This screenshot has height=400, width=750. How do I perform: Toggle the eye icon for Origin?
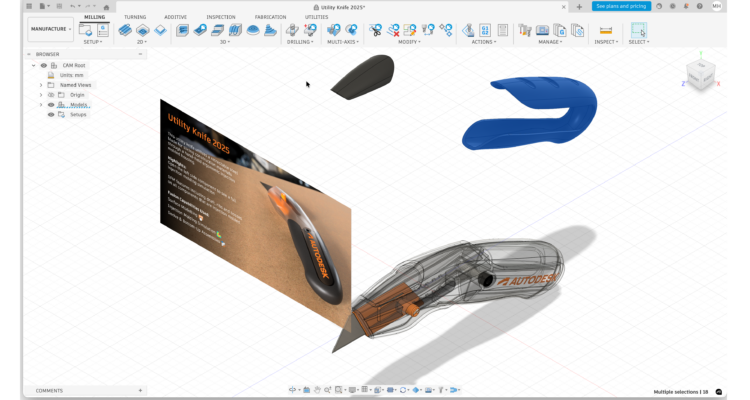(51, 94)
